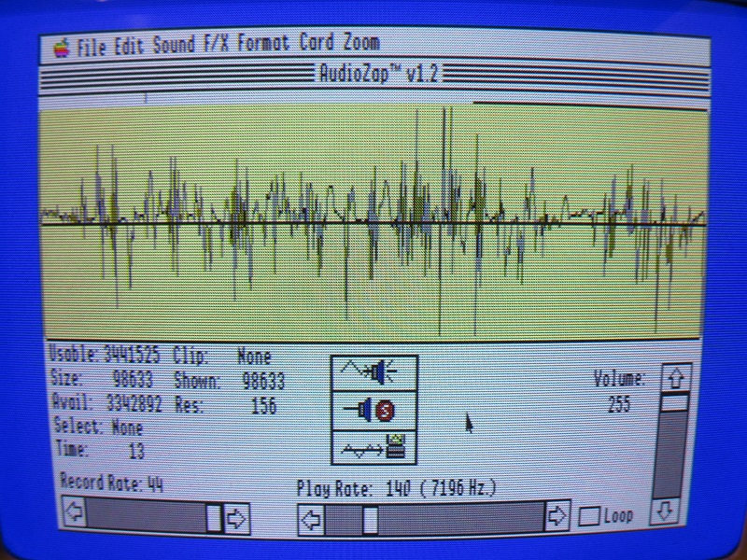Click the play sound speaker icon
This screenshot has width=747, height=560.
pyautogui.click(x=374, y=372)
